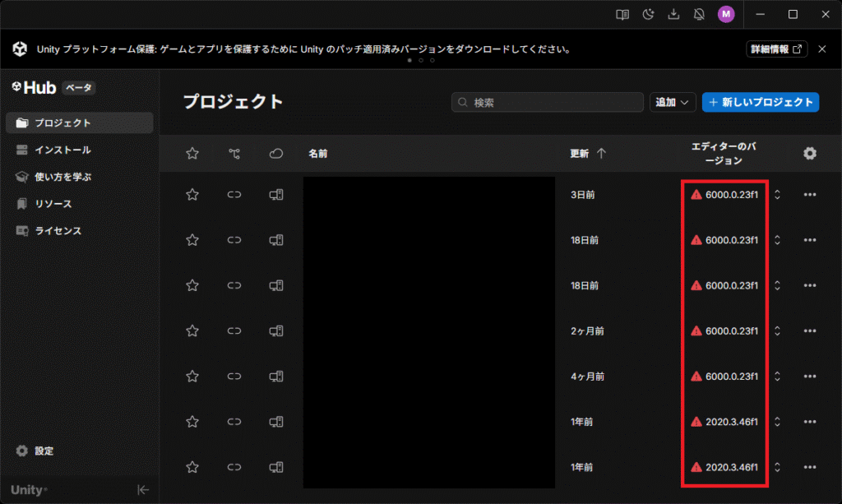Favorite the project updated 2ヶ月前
This screenshot has height=504, width=842.
[192, 331]
